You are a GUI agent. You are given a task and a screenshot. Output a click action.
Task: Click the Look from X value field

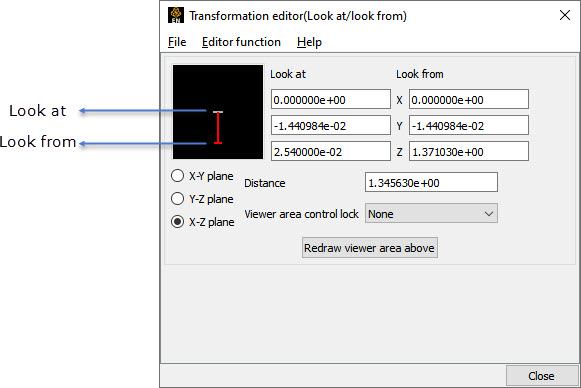point(469,99)
